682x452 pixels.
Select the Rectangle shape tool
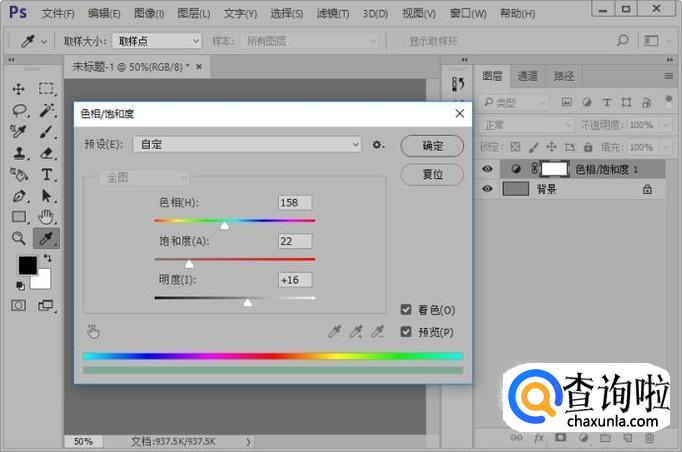pyautogui.click(x=19, y=217)
